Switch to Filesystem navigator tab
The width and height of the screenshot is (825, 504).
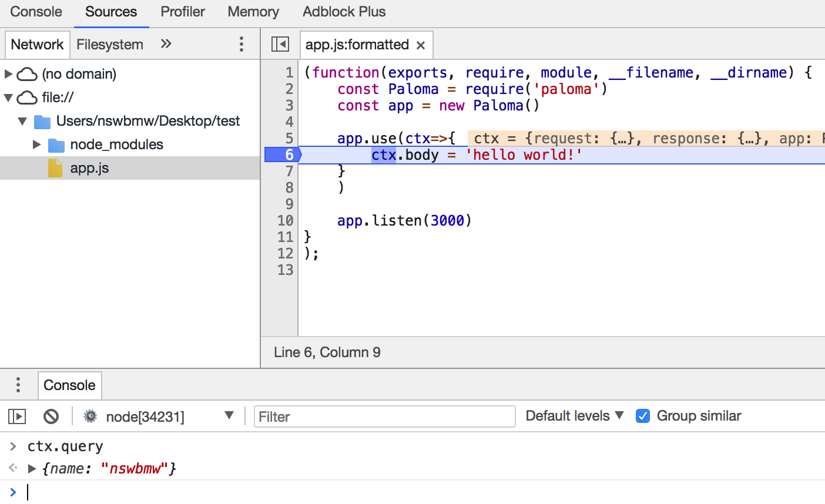[110, 45]
